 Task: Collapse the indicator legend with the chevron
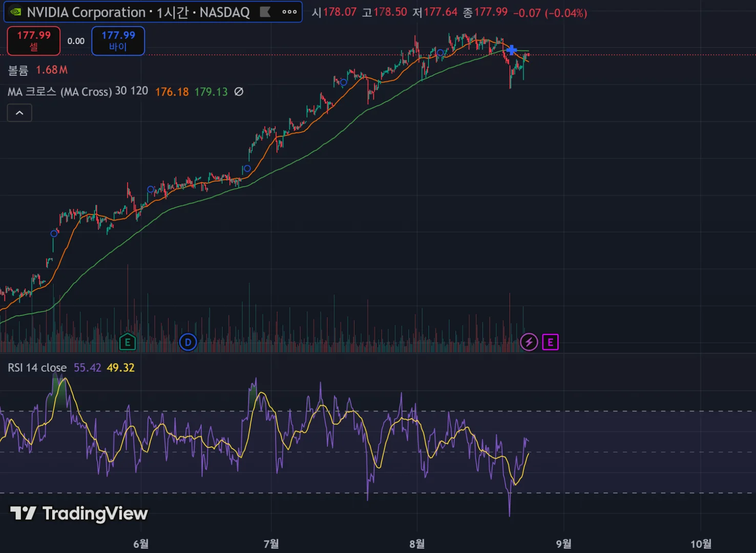coord(19,113)
